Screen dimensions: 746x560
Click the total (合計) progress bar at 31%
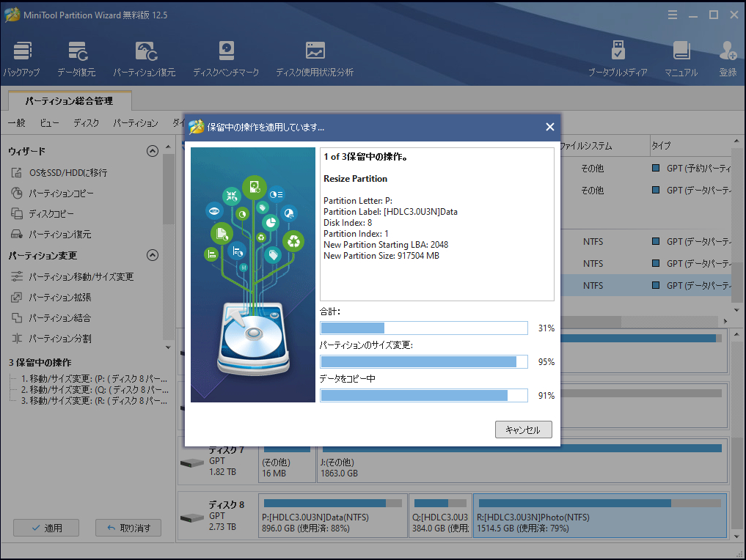[x=424, y=328]
